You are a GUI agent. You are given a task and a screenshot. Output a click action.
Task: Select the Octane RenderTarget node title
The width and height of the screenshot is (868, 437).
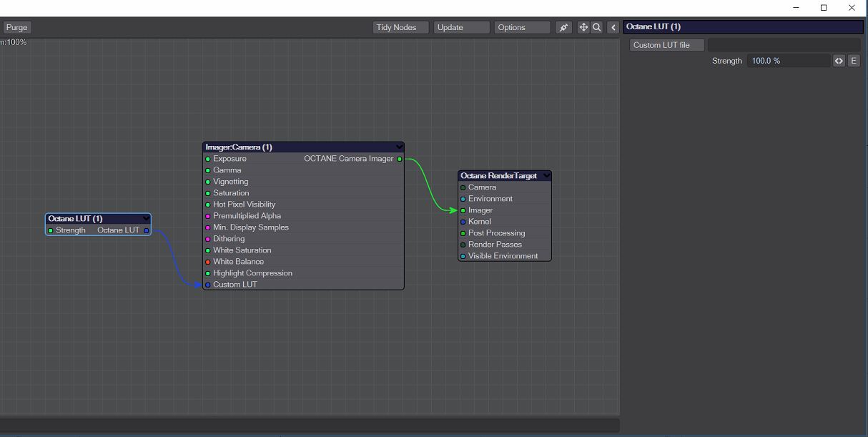pos(498,176)
